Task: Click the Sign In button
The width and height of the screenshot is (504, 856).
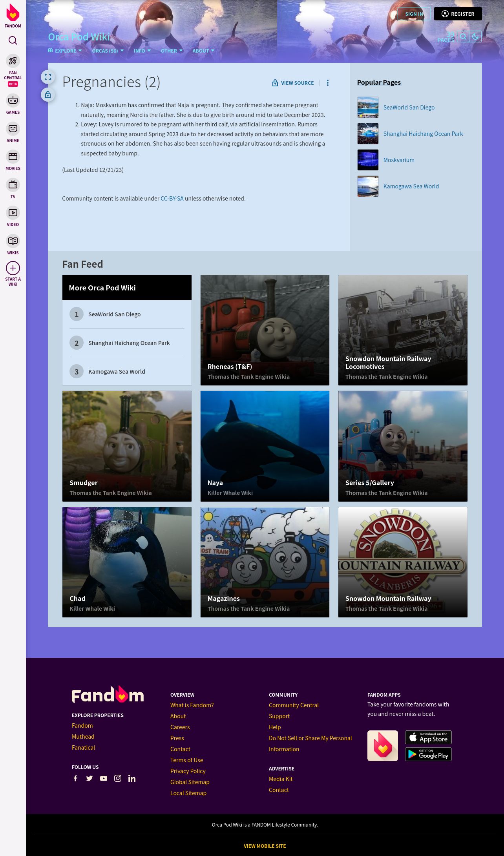Action: (414, 14)
